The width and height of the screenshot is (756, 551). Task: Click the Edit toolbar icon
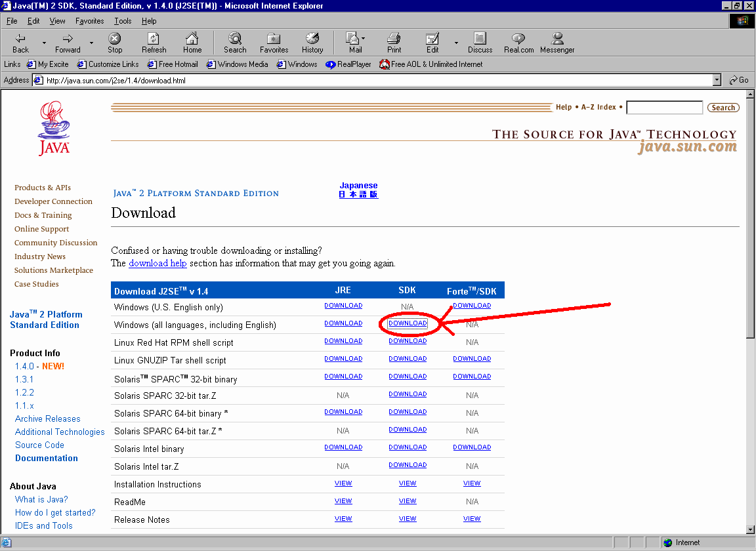coord(432,43)
